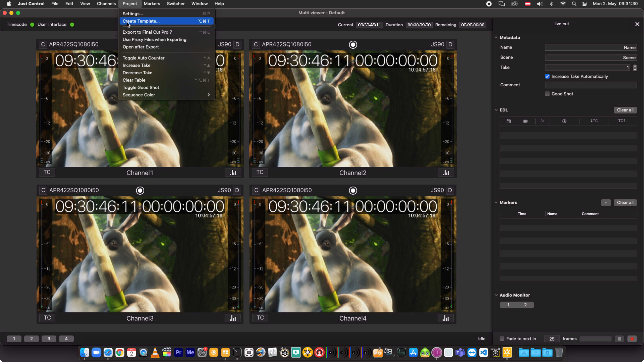Open Adobe Premiere Pro from the Dock
The height and width of the screenshot is (362, 644).
tap(178, 352)
